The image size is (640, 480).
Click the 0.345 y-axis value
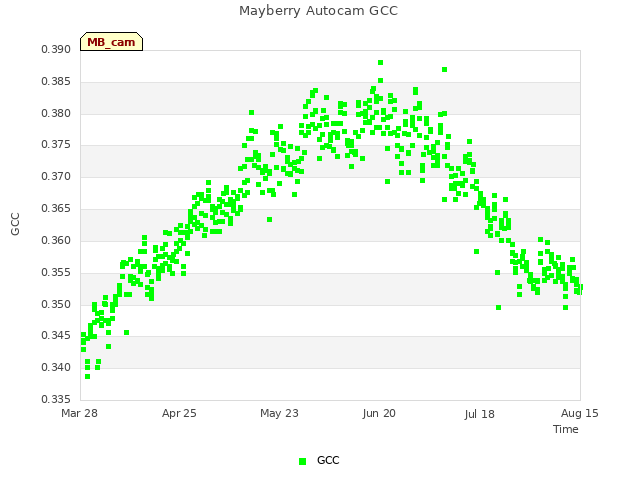coord(56,336)
